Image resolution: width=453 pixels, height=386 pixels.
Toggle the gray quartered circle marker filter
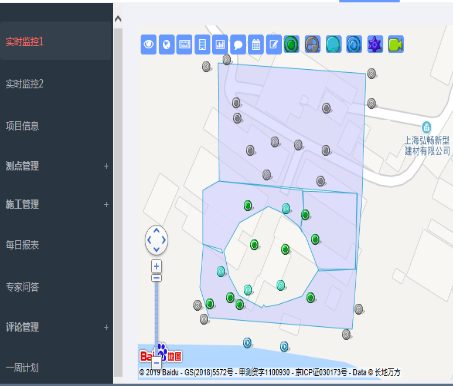tap(313, 44)
